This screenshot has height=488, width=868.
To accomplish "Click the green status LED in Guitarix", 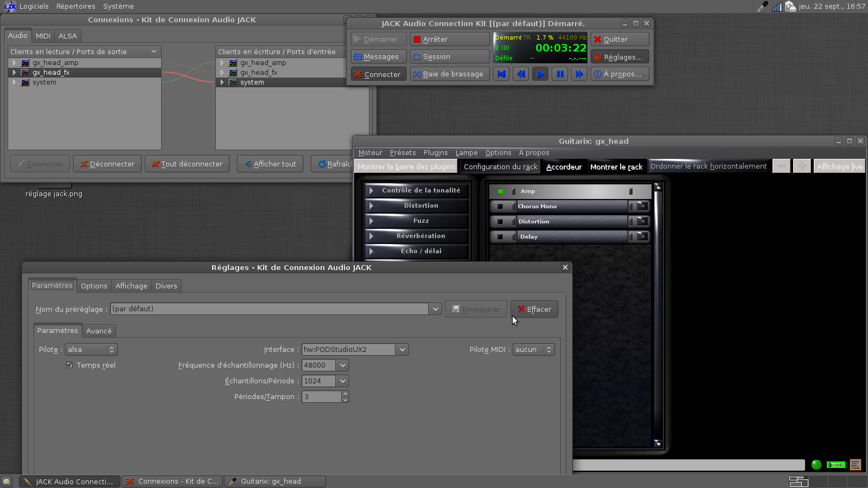I will 816,465.
